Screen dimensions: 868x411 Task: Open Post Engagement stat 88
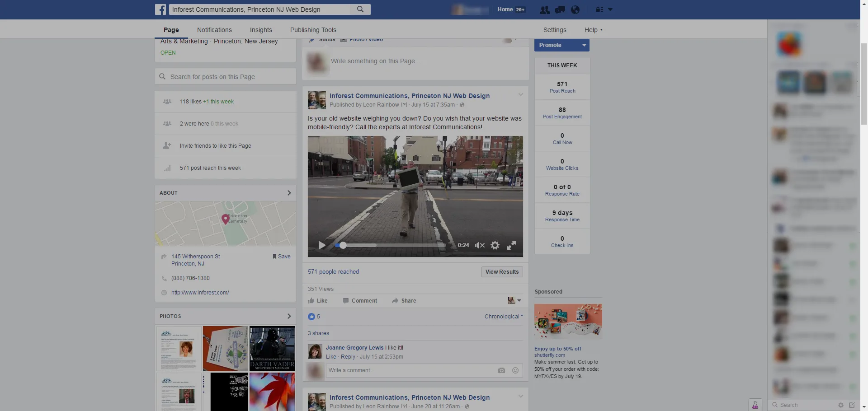(x=562, y=113)
